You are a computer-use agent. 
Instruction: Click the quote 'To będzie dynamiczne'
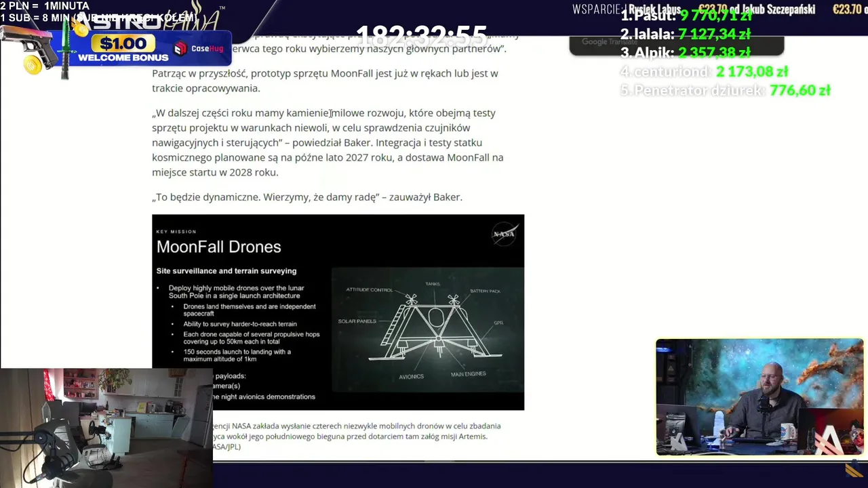[307, 197]
